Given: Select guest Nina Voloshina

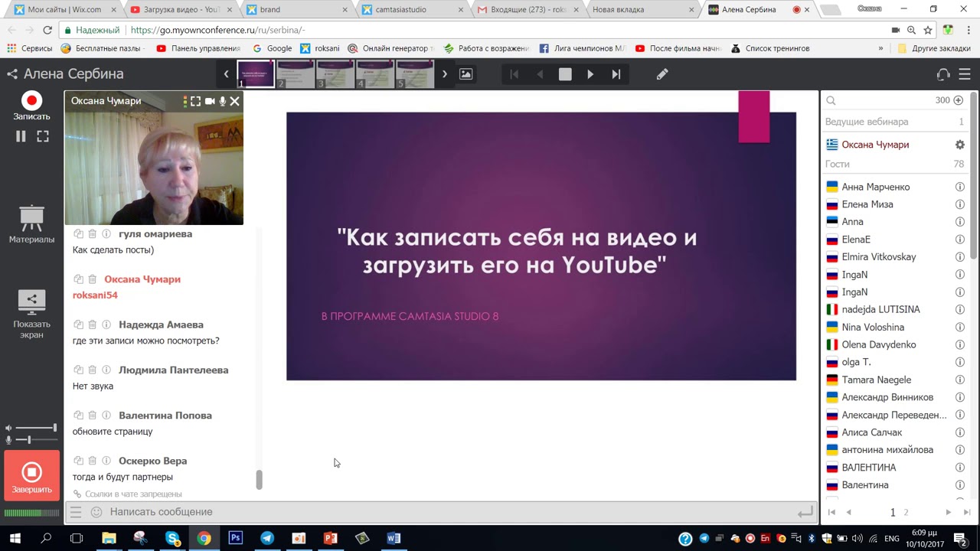Looking at the screenshot, I should [x=873, y=327].
